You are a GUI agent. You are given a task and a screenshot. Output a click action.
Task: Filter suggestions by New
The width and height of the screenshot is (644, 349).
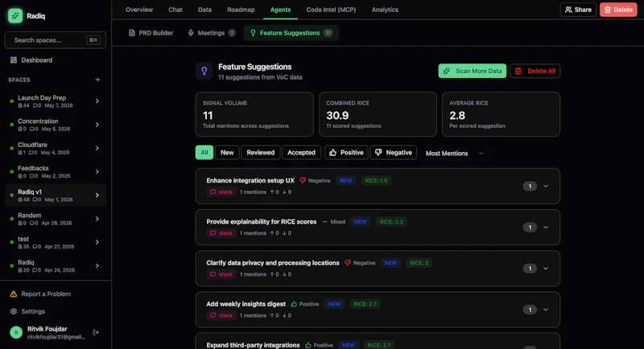click(227, 153)
